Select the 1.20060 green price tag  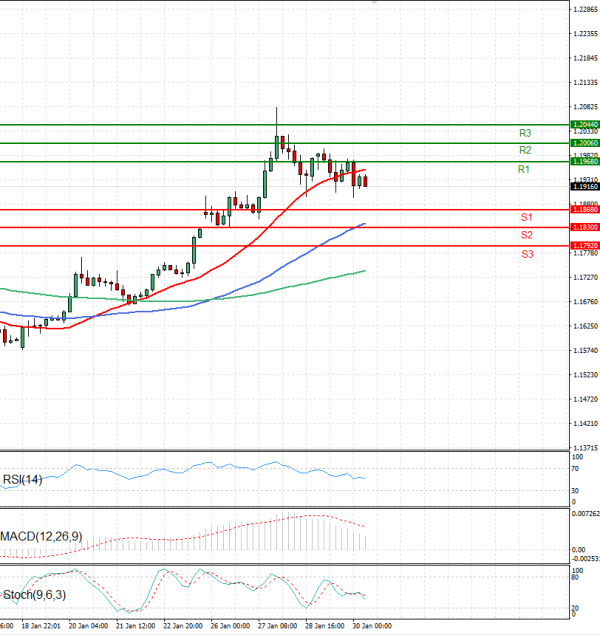click(x=584, y=143)
